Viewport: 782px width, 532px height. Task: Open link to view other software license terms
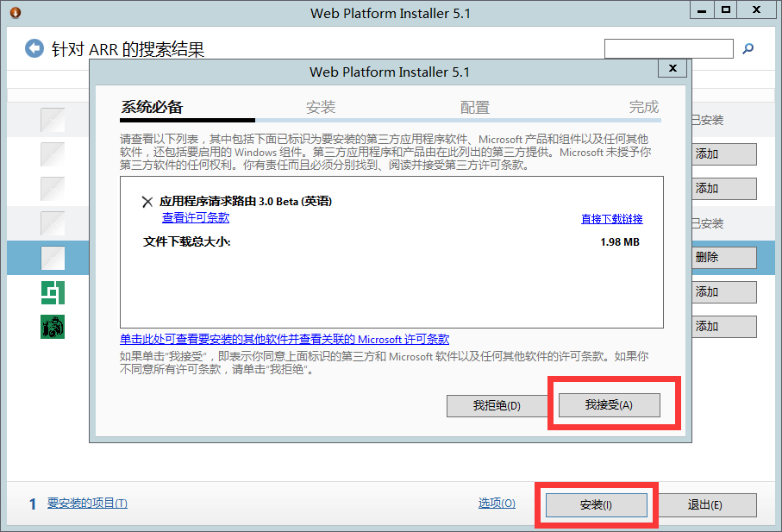pyautogui.click(x=285, y=340)
